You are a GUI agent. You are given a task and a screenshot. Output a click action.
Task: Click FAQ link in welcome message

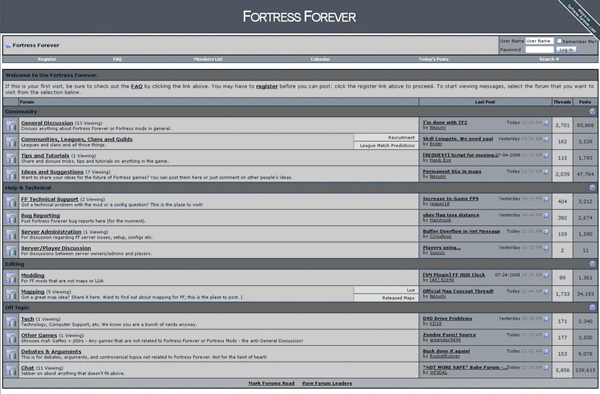pyautogui.click(x=137, y=86)
